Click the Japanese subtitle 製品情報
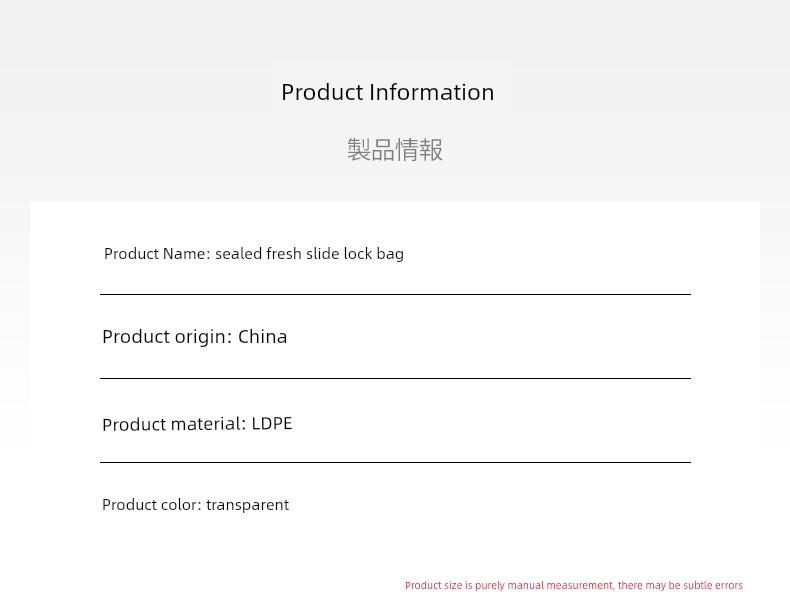 pyautogui.click(x=395, y=150)
